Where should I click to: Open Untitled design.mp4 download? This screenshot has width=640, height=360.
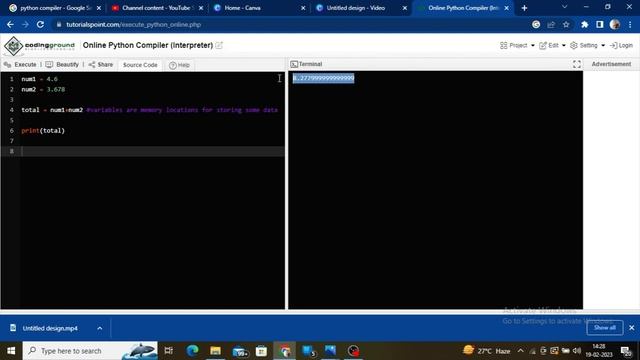pyautogui.click(x=50, y=328)
